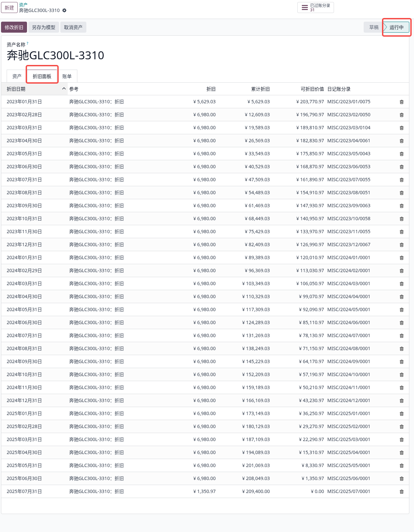Click 另存为模型 button
The height and width of the screenshot is (532, 414).
click(x=44, y=27)
